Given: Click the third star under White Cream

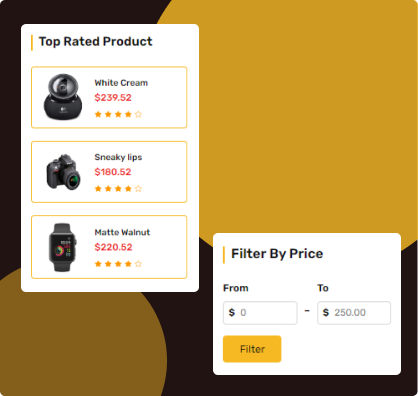Looking at the screenshot, I should click(118, 114).
